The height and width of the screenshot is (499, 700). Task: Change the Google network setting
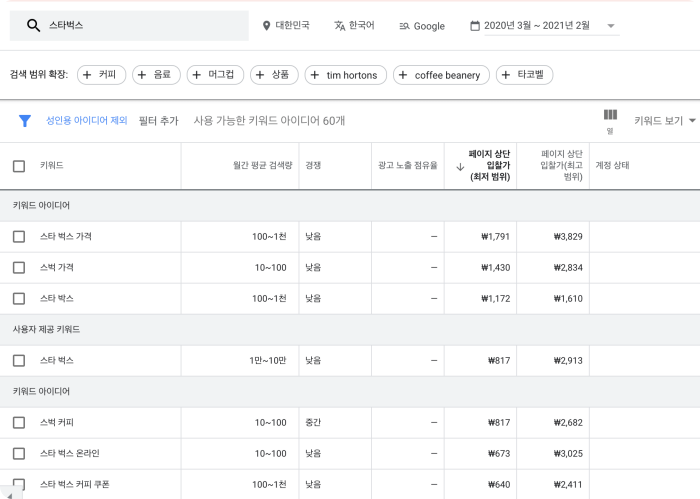click(x=429, y=26)
